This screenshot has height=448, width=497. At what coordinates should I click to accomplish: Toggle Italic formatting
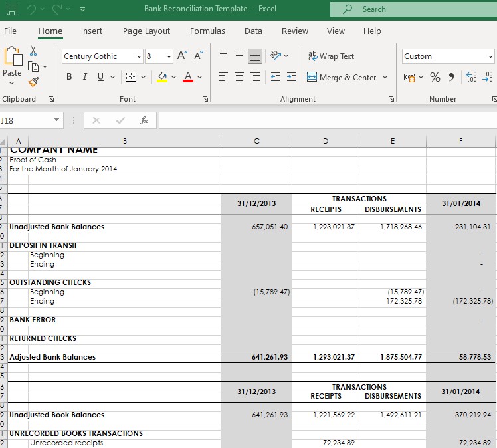tap(84, 78)
